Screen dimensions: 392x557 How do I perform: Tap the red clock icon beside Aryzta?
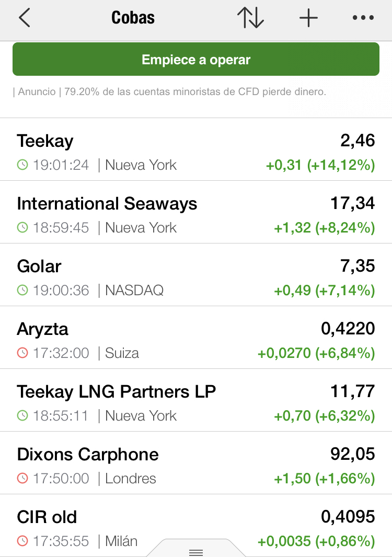pos(22,353)
